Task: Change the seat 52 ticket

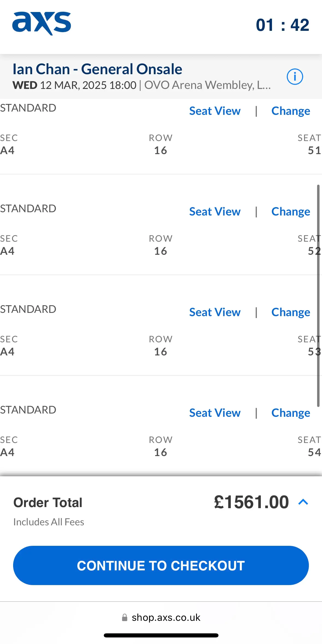Action: pos(291,212)
